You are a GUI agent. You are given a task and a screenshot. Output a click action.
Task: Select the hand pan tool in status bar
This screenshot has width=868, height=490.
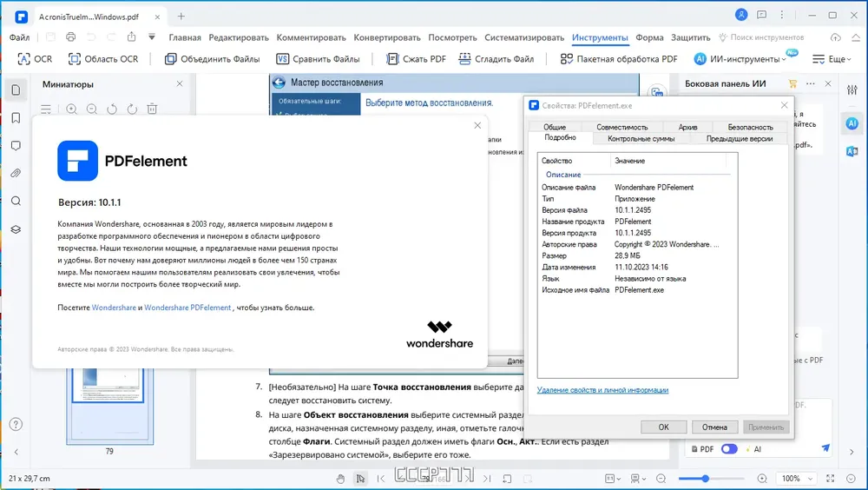340,479
